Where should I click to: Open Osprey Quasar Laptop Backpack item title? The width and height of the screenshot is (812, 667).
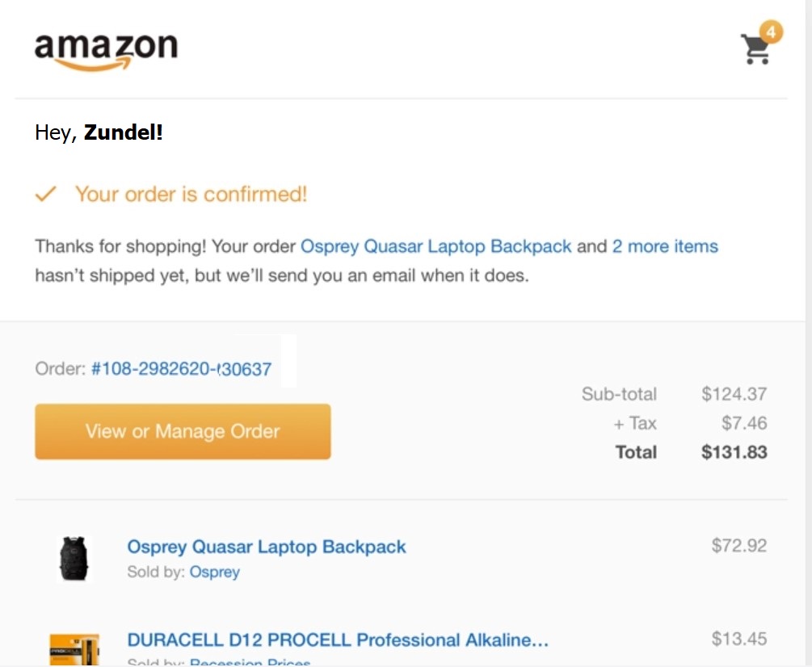tap(266, 547)
